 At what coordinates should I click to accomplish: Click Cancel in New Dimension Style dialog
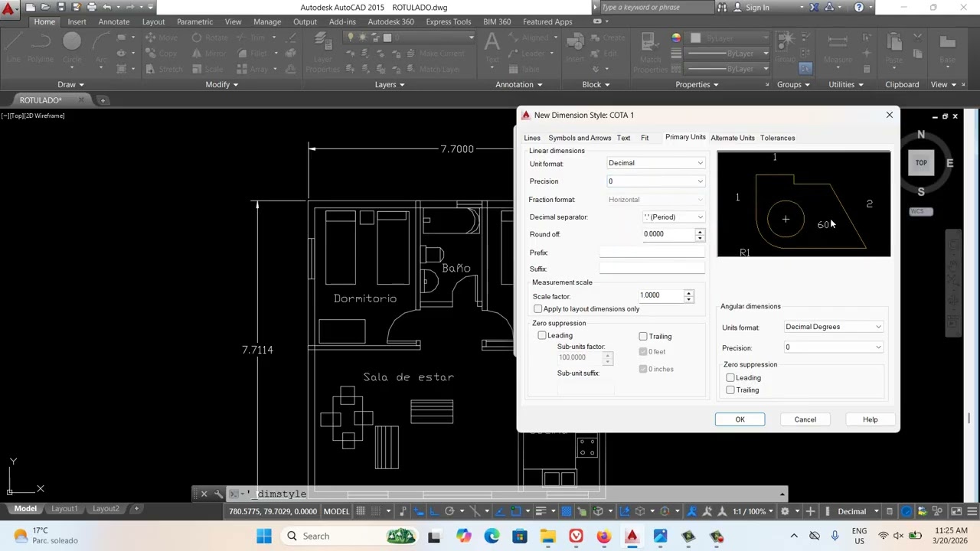[x=805, y=419]
